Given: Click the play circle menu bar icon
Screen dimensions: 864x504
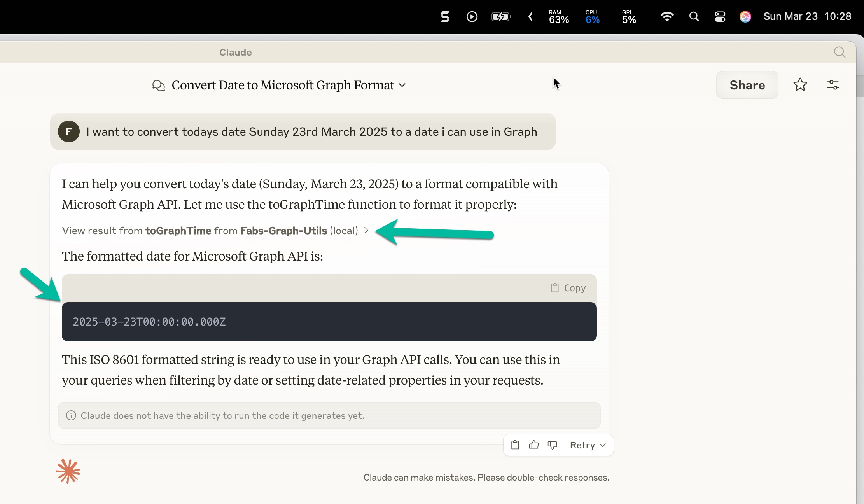Looking at the screenshot, I should (472, 17).
